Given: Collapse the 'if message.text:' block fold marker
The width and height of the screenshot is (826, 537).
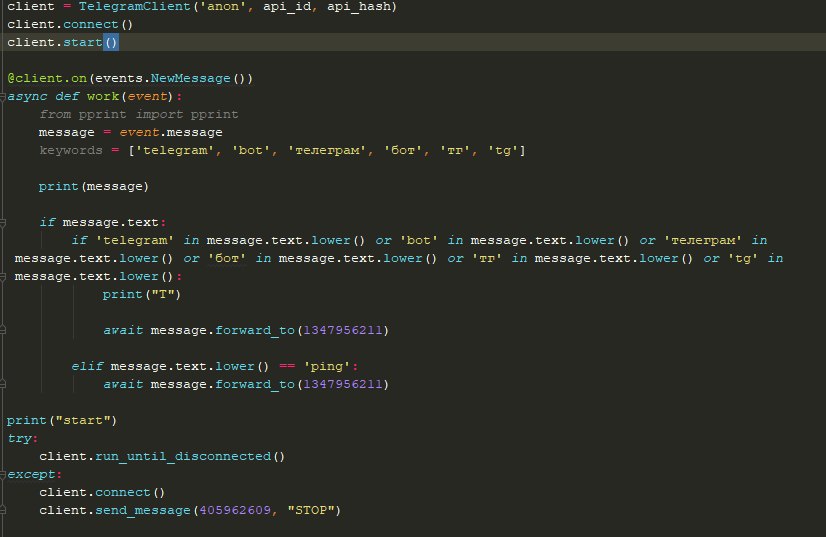Looking at the screenshot, I should click(3, 222).
